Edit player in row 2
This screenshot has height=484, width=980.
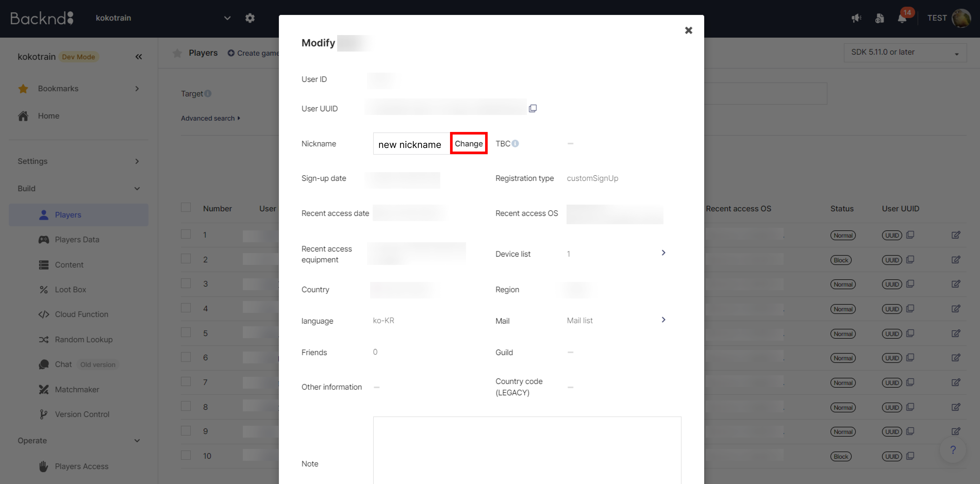tap(956, 260)
